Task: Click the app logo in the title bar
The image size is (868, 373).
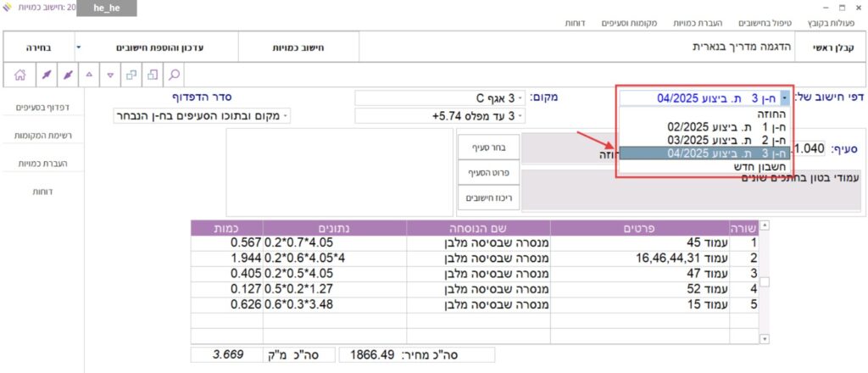Action: [x=9, y=8]
